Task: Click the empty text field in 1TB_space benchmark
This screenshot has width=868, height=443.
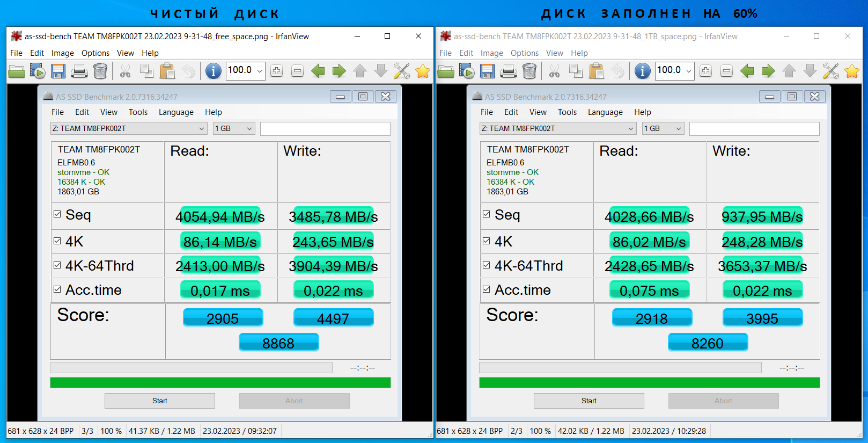Action: tap(754, 128)
